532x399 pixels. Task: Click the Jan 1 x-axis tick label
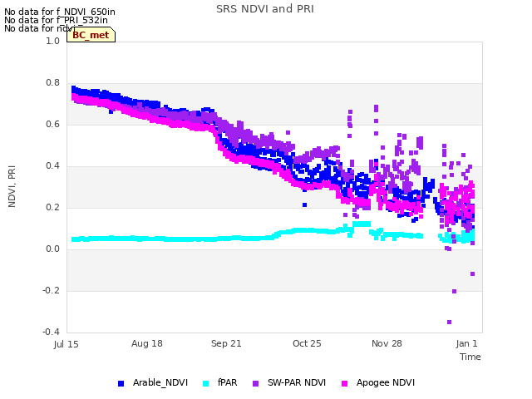tap(467, 343)
